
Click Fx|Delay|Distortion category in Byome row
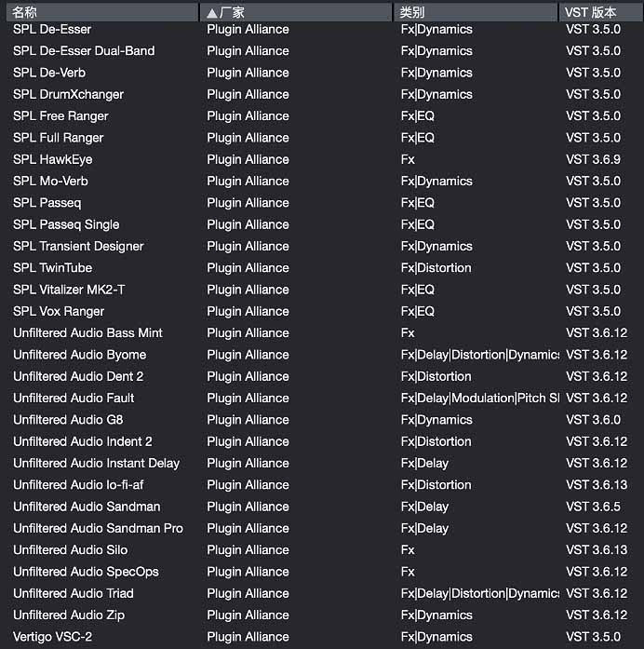(480, 355)
